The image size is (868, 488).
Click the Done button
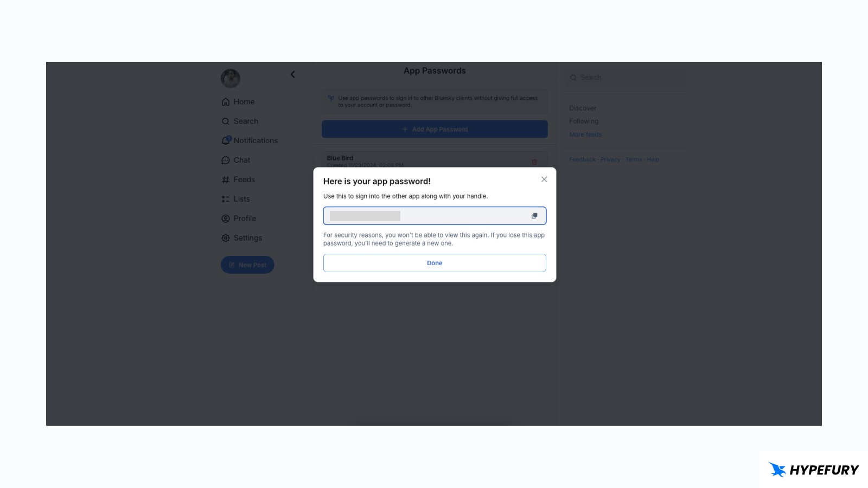point(434,262)
